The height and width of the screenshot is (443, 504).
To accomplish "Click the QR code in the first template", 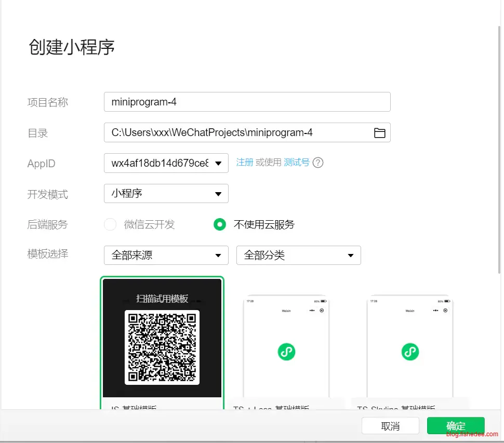I will (x=162, y=347).
